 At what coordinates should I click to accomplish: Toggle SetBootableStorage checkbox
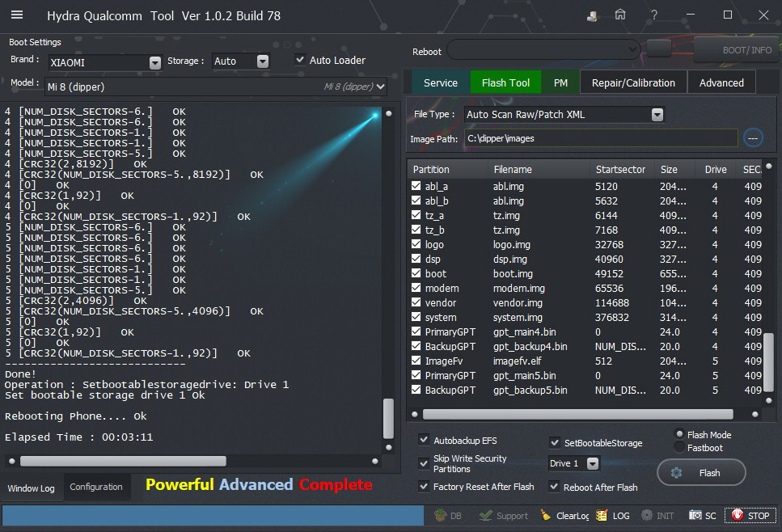click(554, 442)
